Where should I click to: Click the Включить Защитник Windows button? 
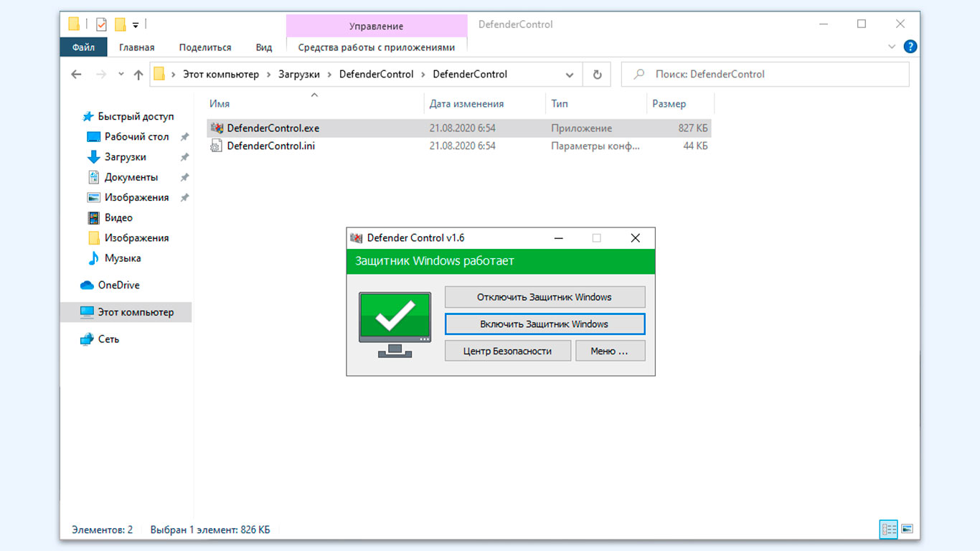point(545,324)
